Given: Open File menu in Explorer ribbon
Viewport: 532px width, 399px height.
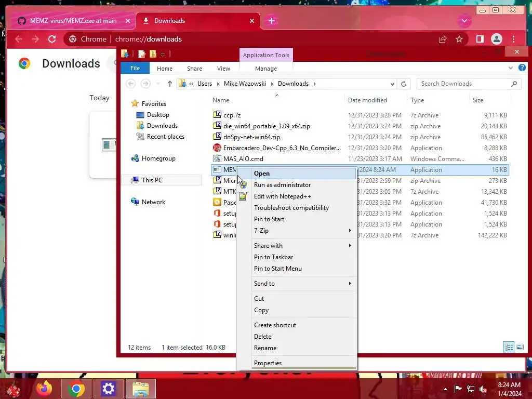Looking at the screenshot, I should tap(135, 68).
